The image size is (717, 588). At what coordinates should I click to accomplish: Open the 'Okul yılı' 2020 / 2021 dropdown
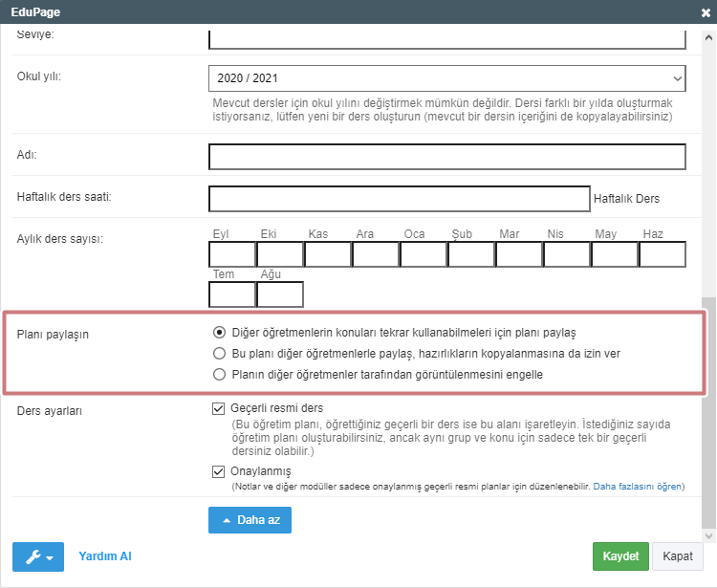click(x=447, y=78)
